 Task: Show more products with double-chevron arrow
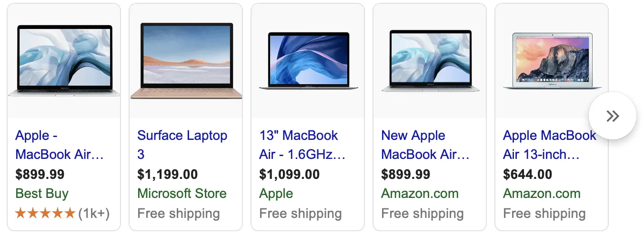click(612, 116)
